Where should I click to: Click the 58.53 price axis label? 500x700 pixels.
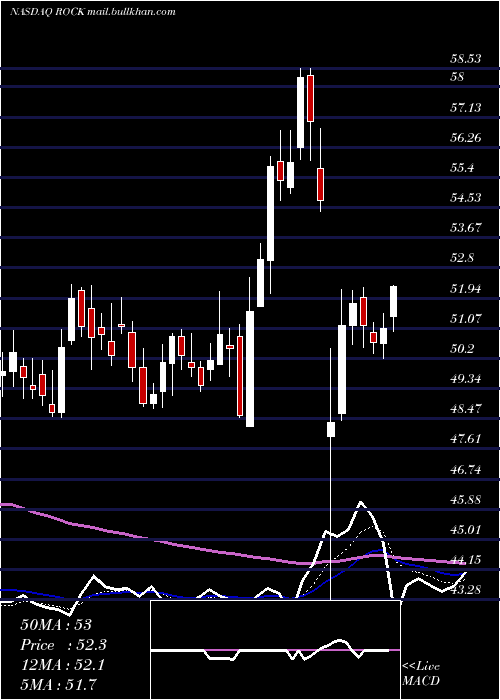click(x=465, y=58)
